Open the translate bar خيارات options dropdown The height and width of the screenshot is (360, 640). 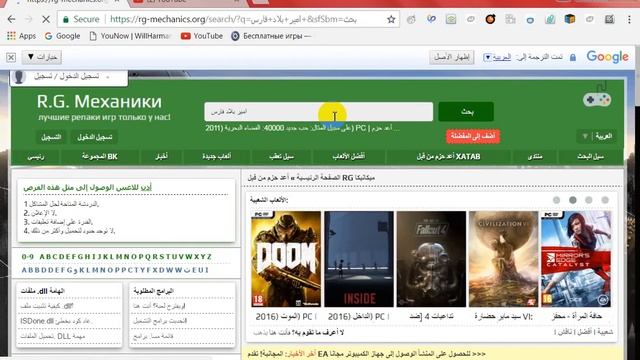click(x=42, y=57)
